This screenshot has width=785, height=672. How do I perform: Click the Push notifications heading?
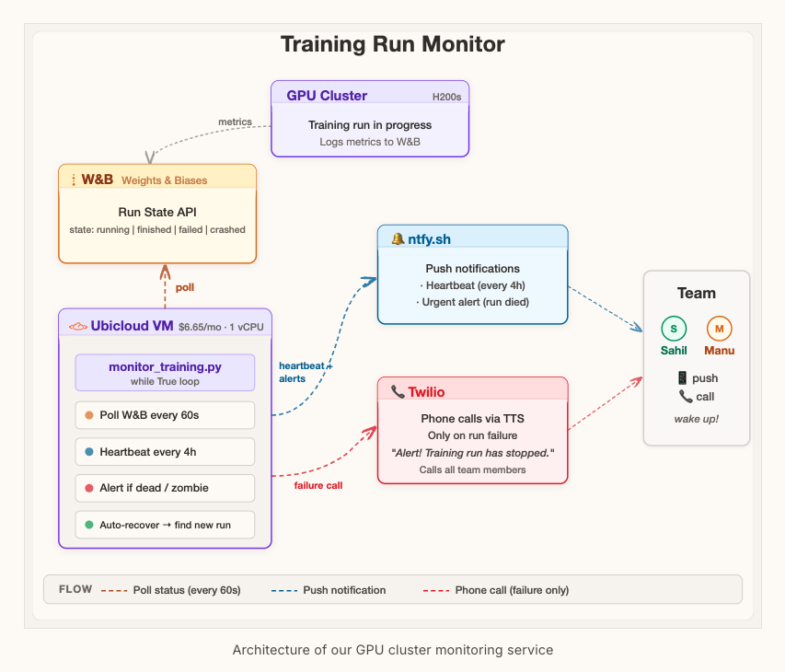(473, 269)
